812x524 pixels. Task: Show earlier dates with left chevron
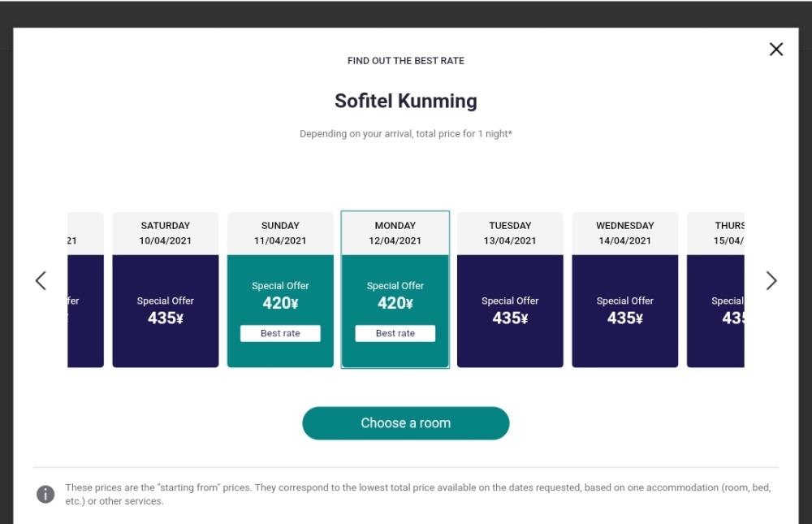click(41, 280)
